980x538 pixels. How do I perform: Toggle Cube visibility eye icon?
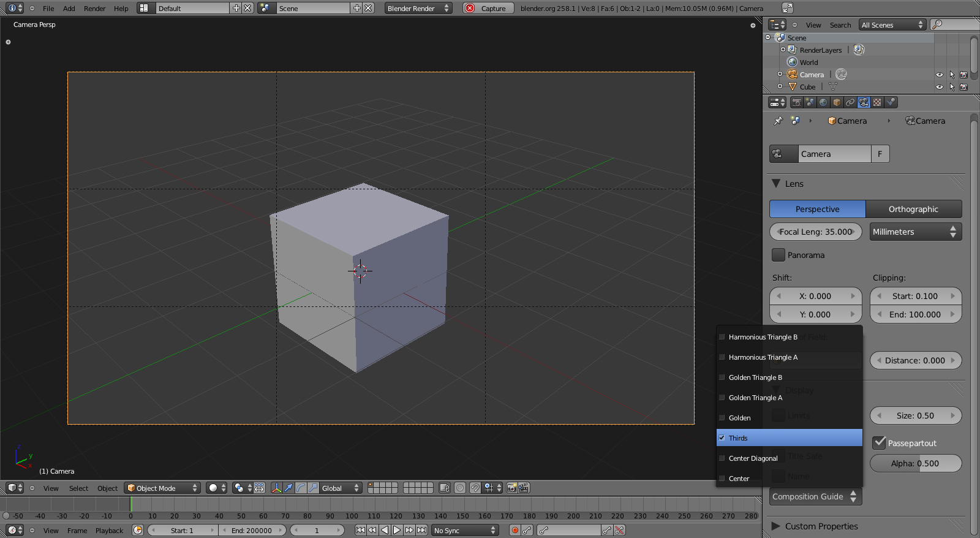[x=940, y=87]
